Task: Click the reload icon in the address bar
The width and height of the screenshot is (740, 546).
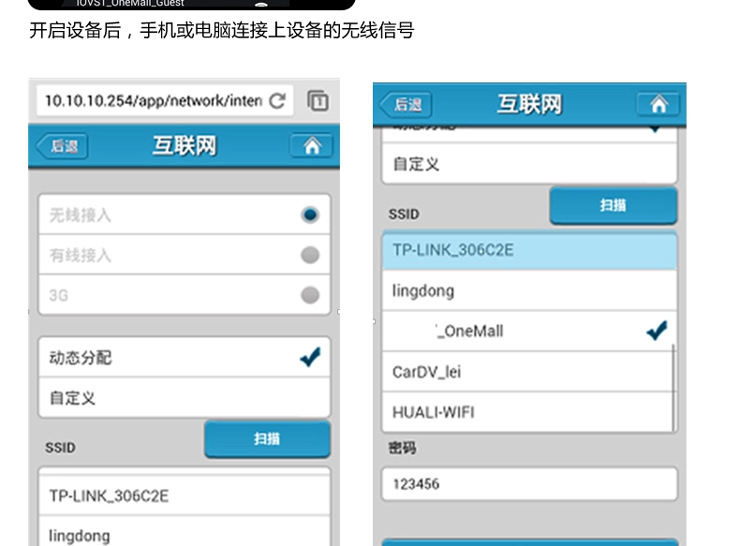Action: (x=277, y=101)
